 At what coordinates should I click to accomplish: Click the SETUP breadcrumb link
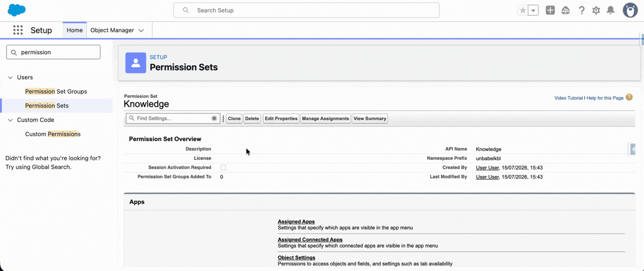(x=158, y=57)
